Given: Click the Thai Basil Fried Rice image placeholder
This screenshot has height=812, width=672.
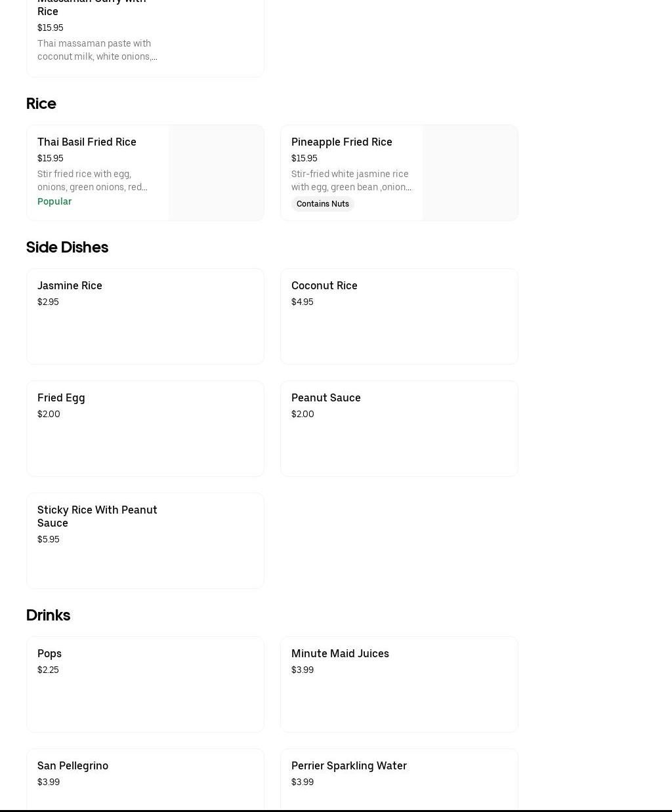Looking at the screenshot, I should 216,173.
